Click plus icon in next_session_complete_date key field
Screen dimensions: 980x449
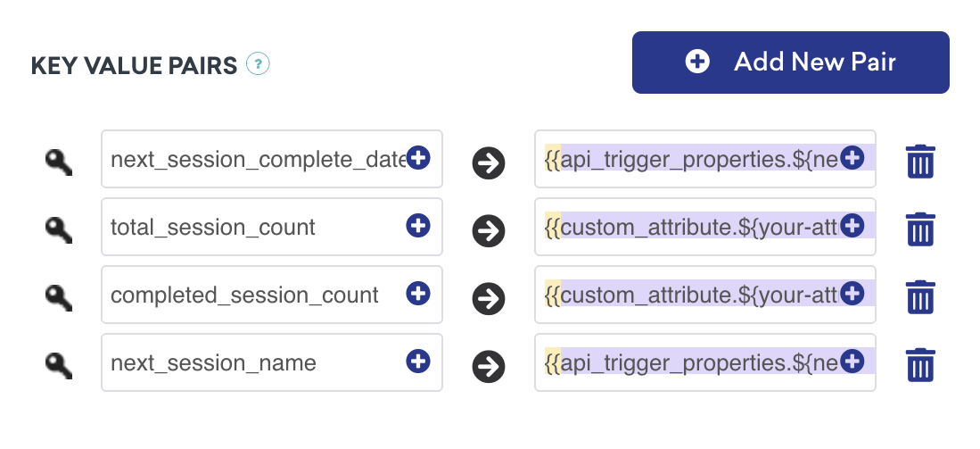point(418,158)
